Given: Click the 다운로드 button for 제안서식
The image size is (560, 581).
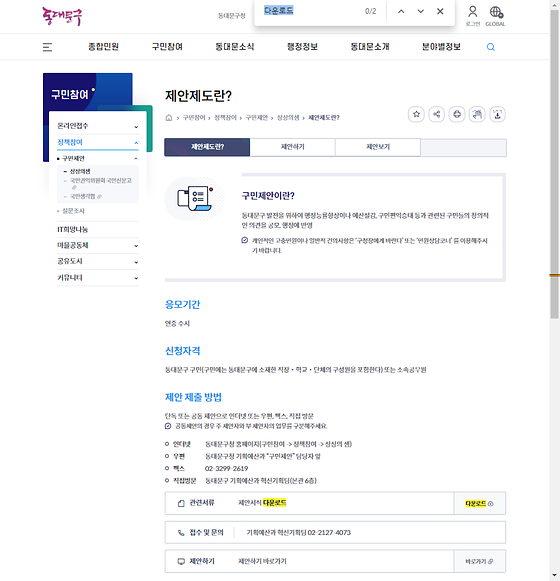Looking at the screenshot, I should 480,504.
